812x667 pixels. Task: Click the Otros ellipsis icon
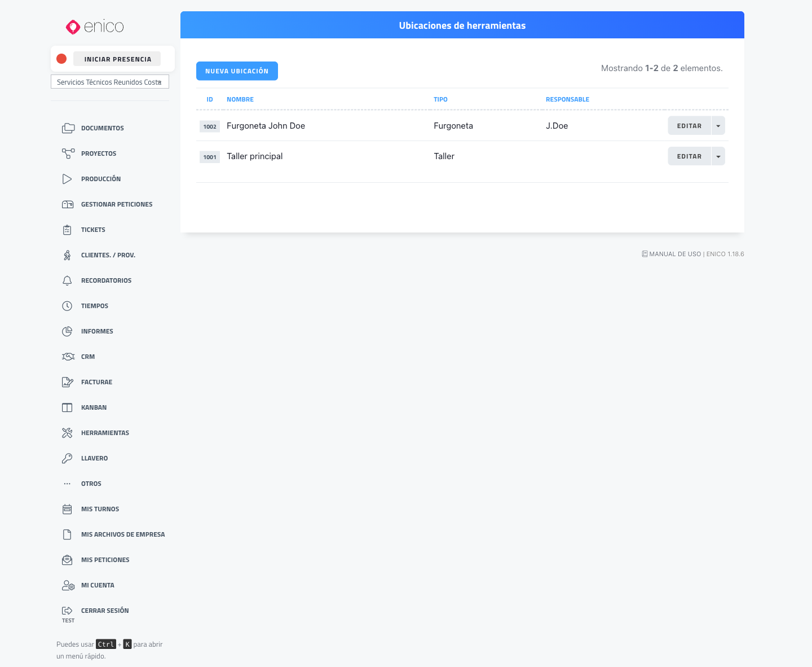tap(67, 484)
